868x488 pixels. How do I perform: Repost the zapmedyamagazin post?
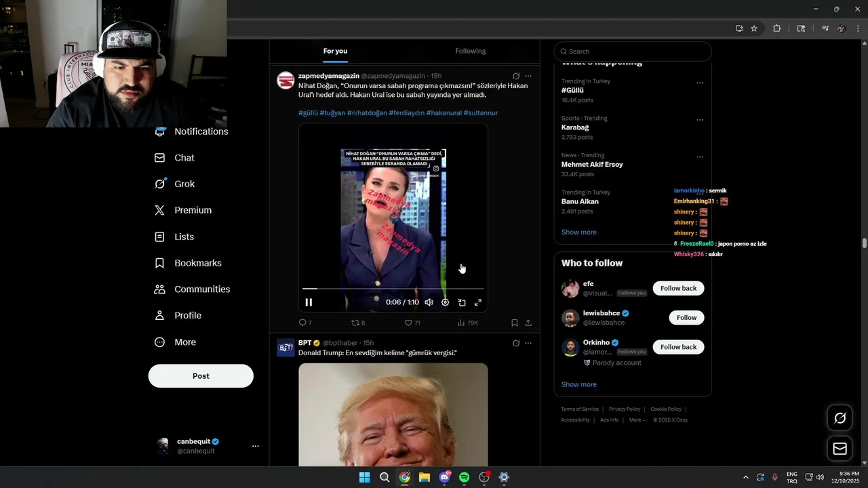pyautogui.click(x=357, y=323)
